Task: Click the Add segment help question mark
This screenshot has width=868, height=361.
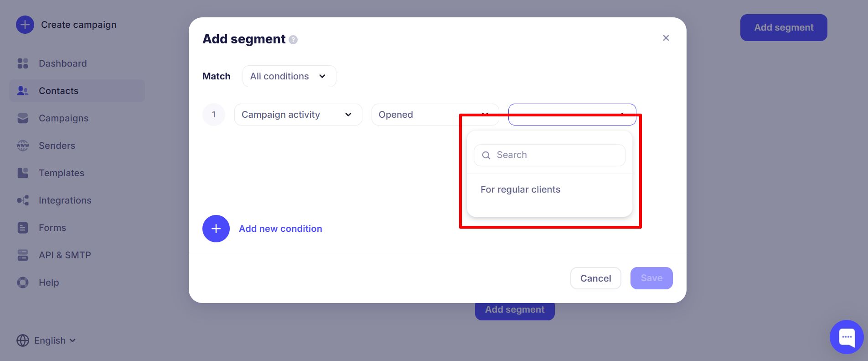Action: point(293,40)
